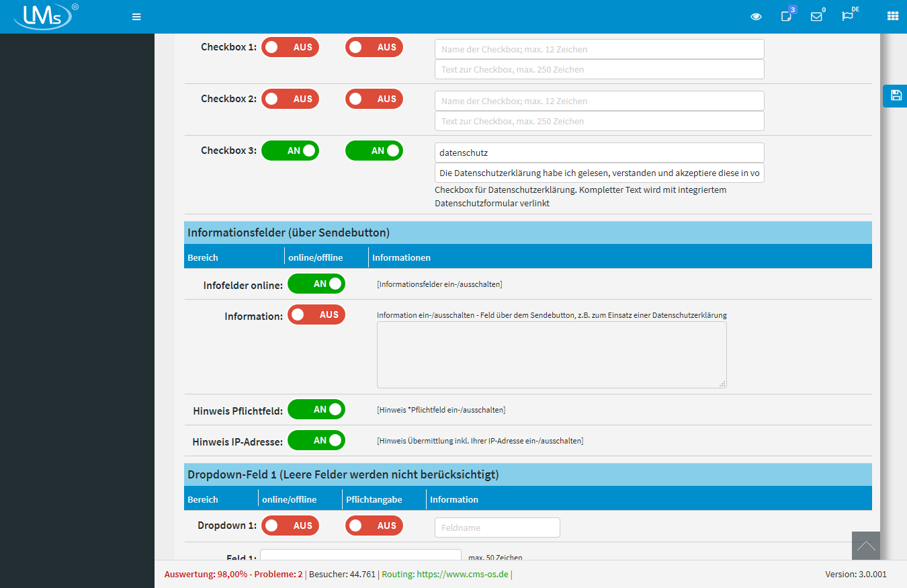The width and height of the screenshot is (907, 588).
Task: Click Auswertung Probleme status link
Action: [233, 575]
